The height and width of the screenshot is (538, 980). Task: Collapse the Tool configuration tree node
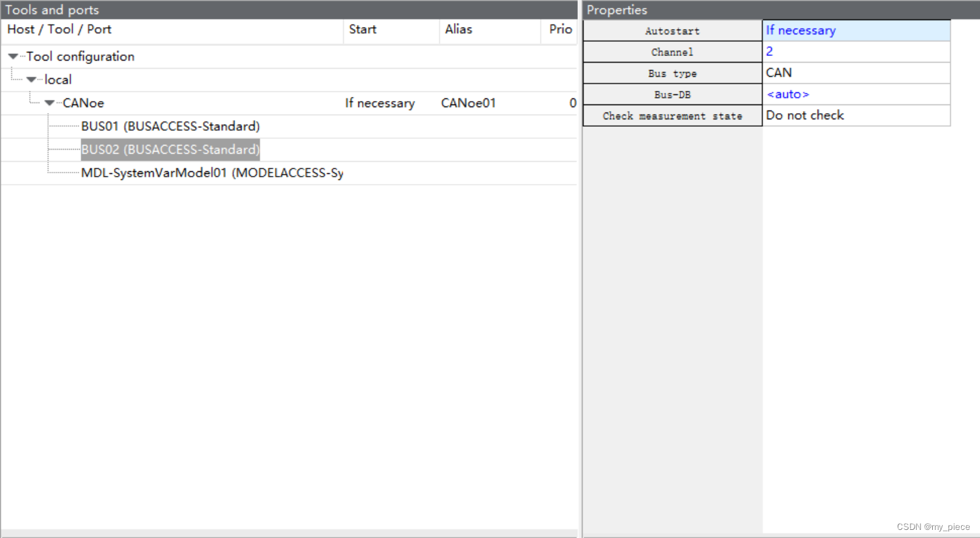tap(13, 57)
